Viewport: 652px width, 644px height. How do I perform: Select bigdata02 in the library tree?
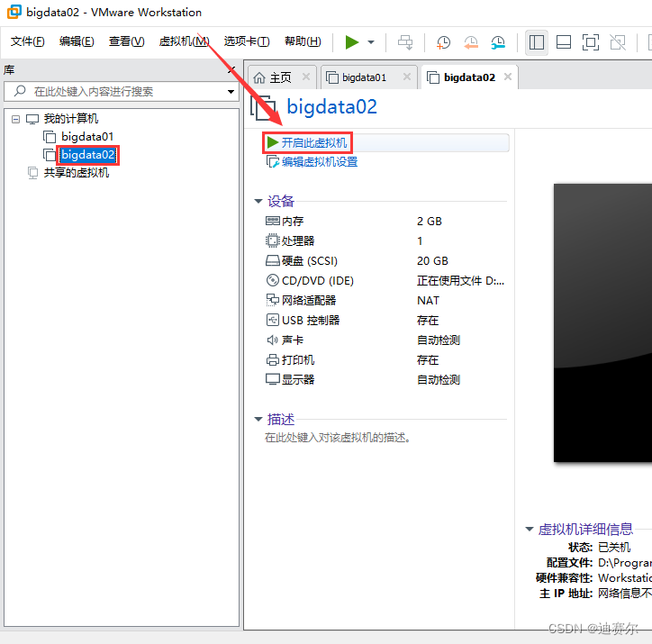coord(87,155)
